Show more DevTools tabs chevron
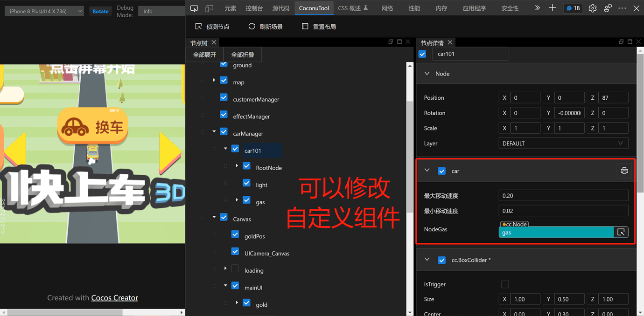This screenshot has height=316, width=644. coord(537,8)
